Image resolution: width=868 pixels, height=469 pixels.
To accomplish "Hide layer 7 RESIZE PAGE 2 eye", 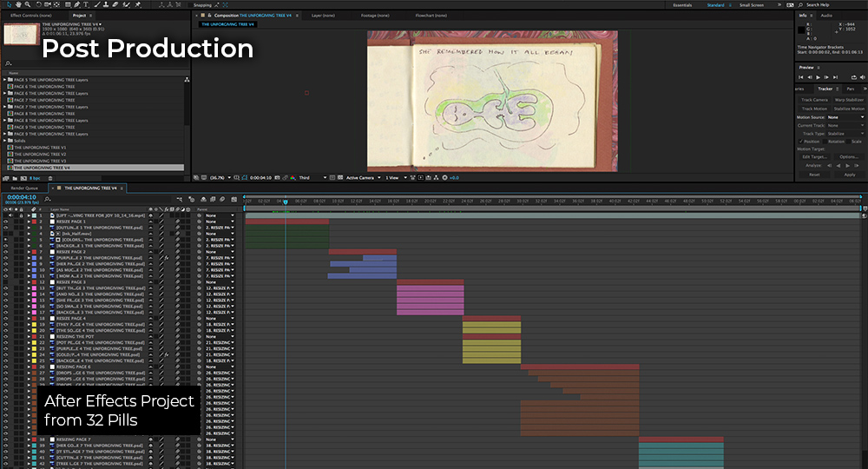I will [5, 251].
